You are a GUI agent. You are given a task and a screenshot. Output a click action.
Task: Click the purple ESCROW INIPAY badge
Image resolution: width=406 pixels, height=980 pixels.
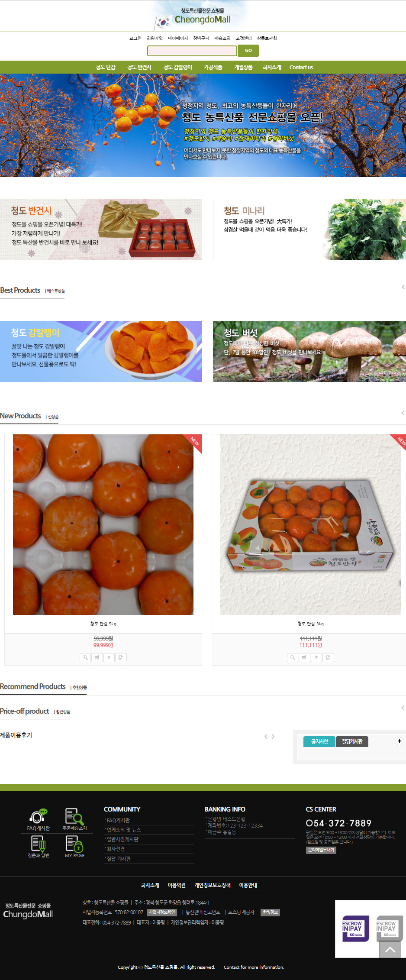pos(355,928)
